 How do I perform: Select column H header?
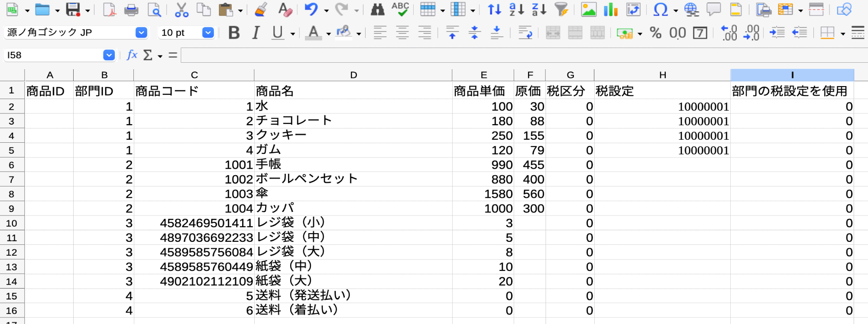(x=662, y=75)
